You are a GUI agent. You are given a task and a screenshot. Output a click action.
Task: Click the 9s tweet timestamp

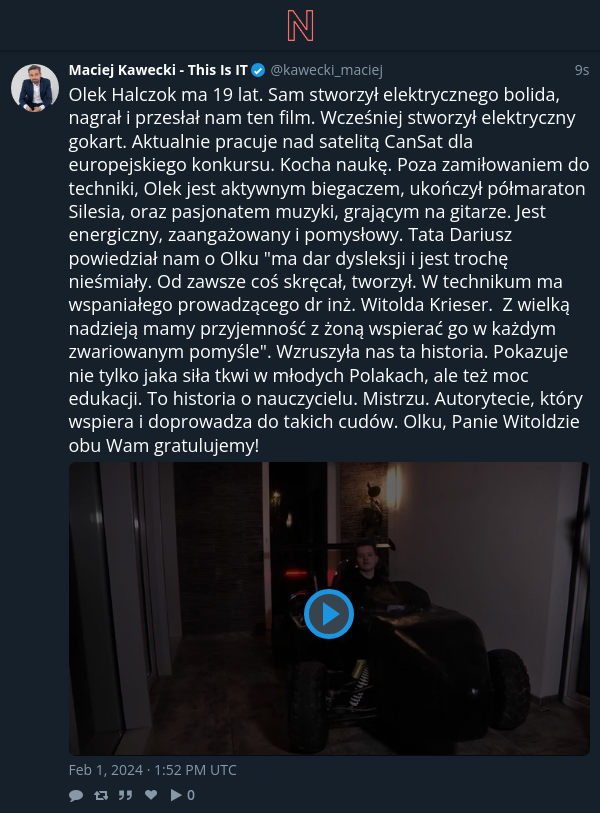582,70
